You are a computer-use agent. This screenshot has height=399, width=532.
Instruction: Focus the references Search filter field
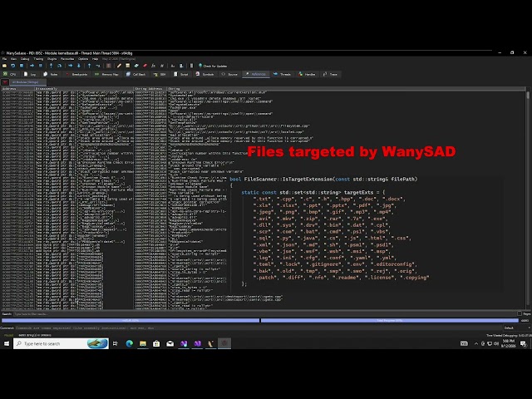[x=264, y=314]
